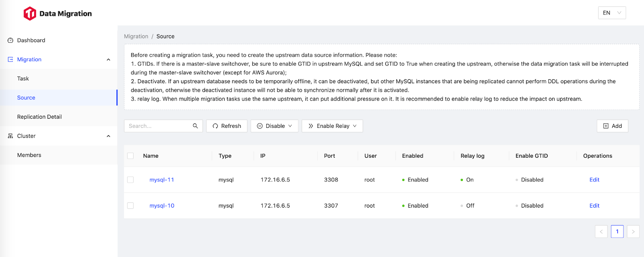
Task: Click root user in mysql-11 row
Action: [x=369, y=180]
